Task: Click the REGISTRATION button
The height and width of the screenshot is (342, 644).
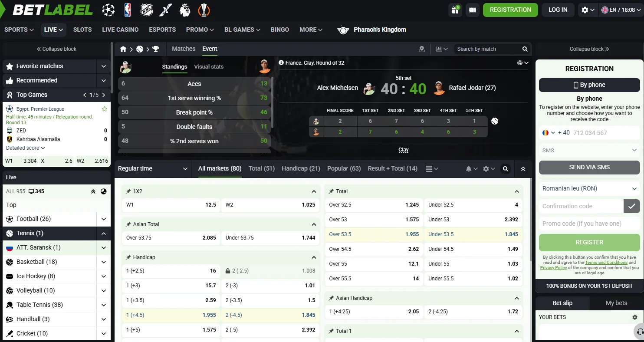Action: (510, 10)
